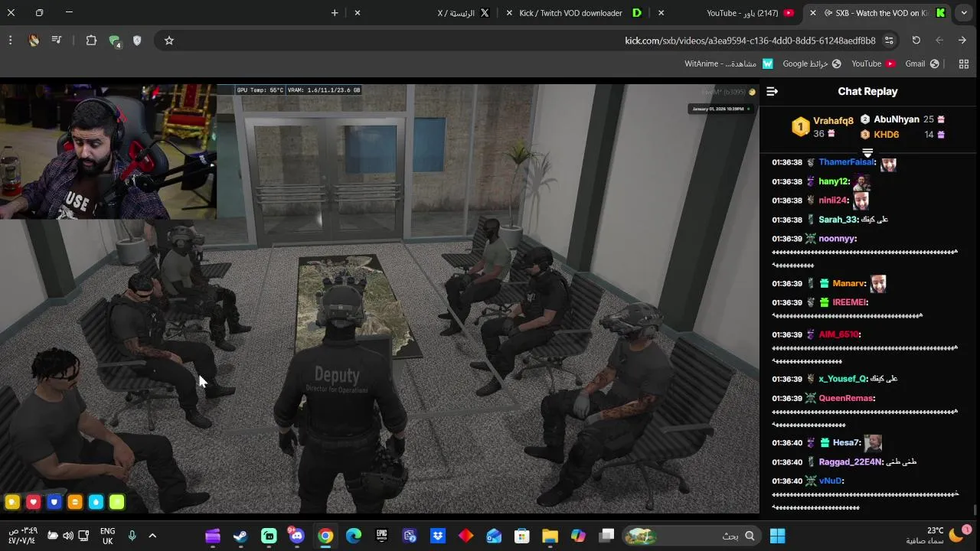Switch ENG UK input language

pos(107,536)
